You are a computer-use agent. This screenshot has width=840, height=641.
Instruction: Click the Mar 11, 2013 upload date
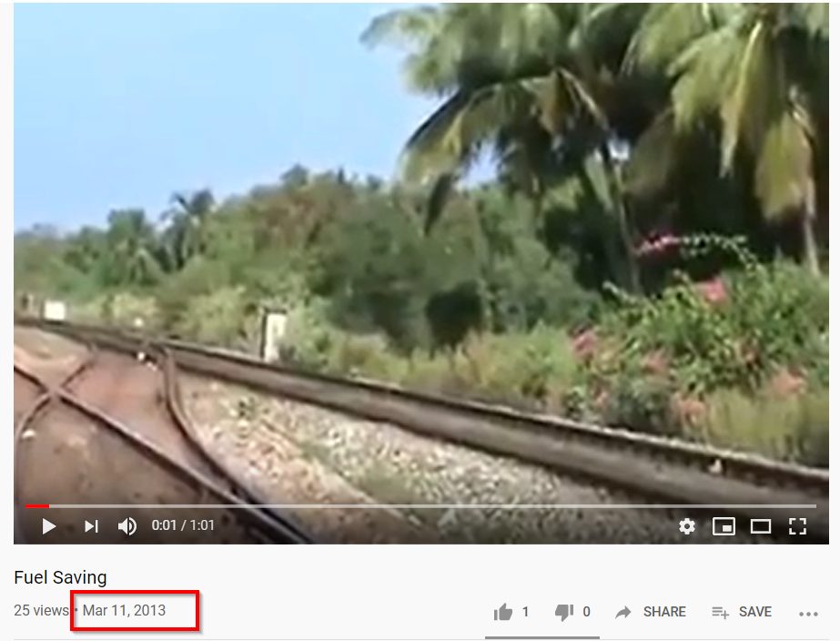click(124, 610)
